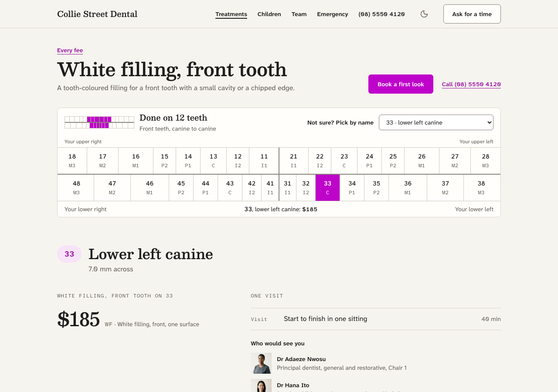558x392 pixels.
Task: Pick tooth 31 lower left incisor
Action: [288, 188]
